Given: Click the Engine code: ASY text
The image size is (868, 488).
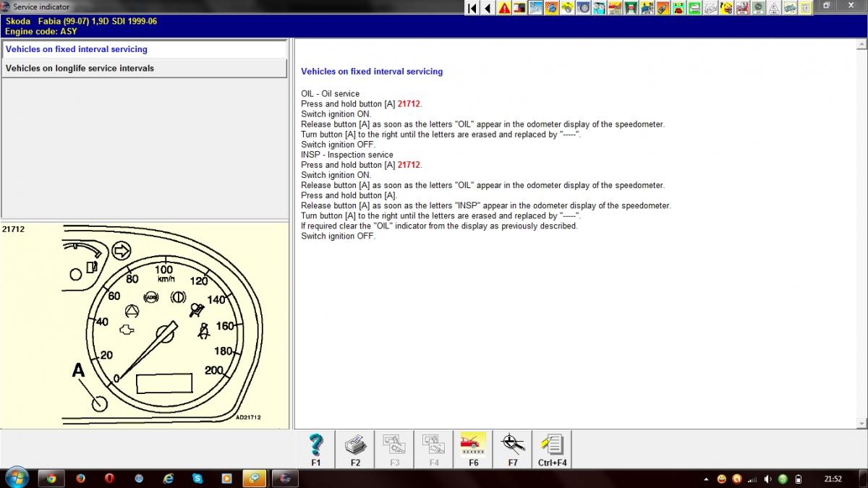Looking at the screenshot, I should 41,31.
